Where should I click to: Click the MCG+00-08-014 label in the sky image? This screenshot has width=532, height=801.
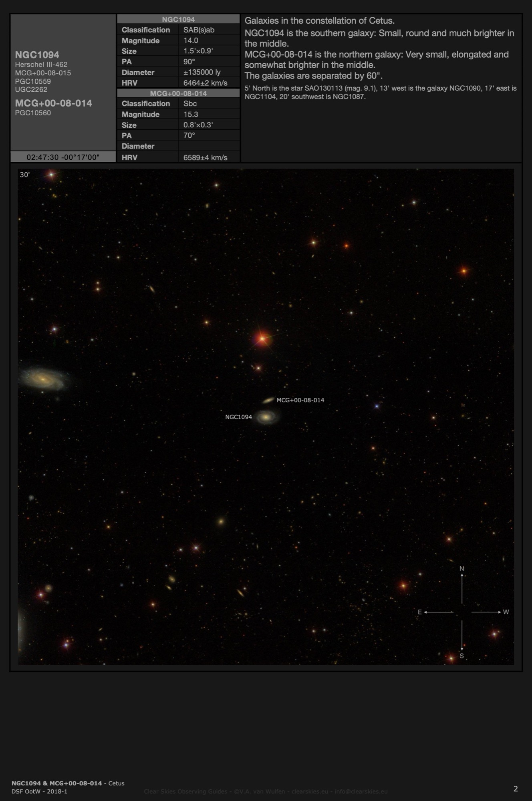click(300, 400)
